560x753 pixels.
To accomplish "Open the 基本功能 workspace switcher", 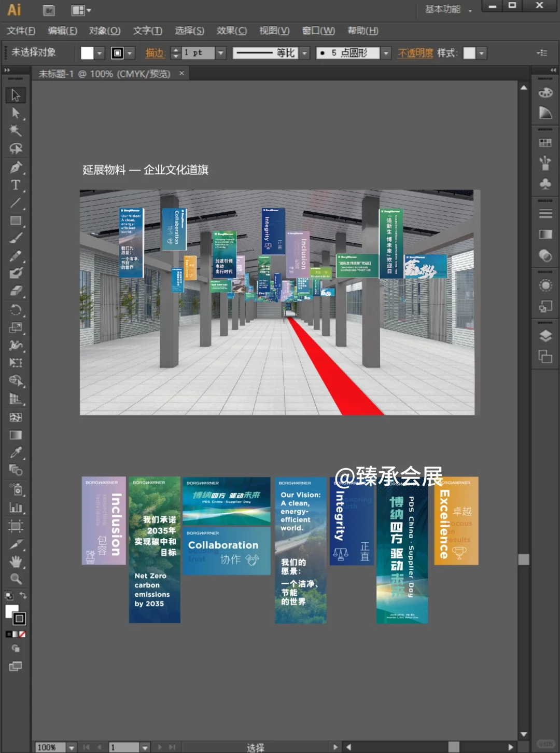I will pyautogui.click(x=449, y=9).
